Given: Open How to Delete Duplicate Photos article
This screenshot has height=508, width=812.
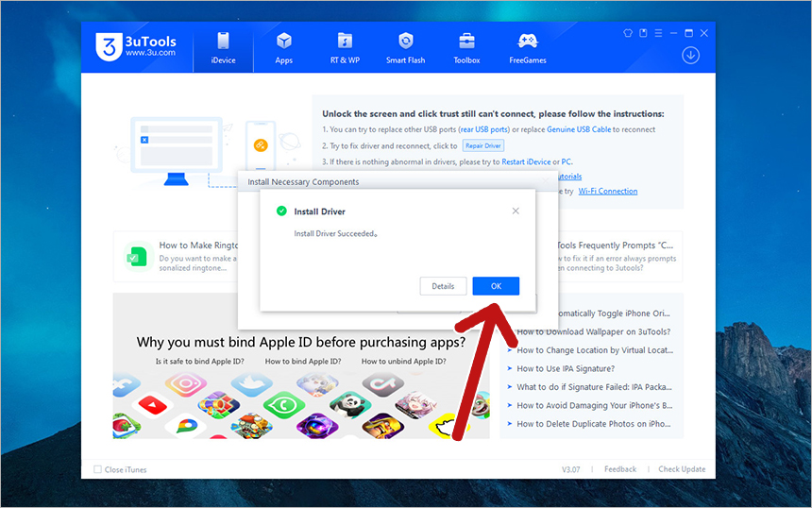Looking at the screenshot, I should coord(594,424).
